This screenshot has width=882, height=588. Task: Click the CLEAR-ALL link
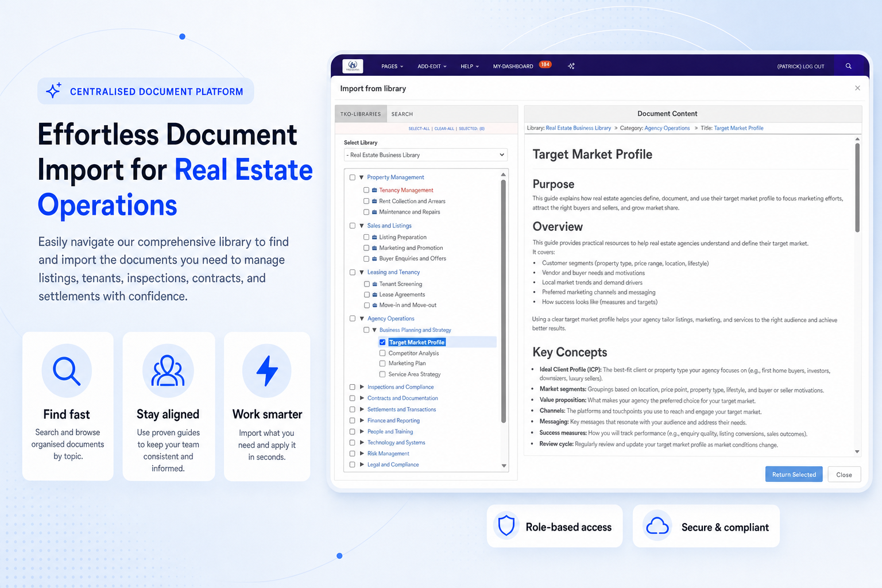[x=444, y=129]
